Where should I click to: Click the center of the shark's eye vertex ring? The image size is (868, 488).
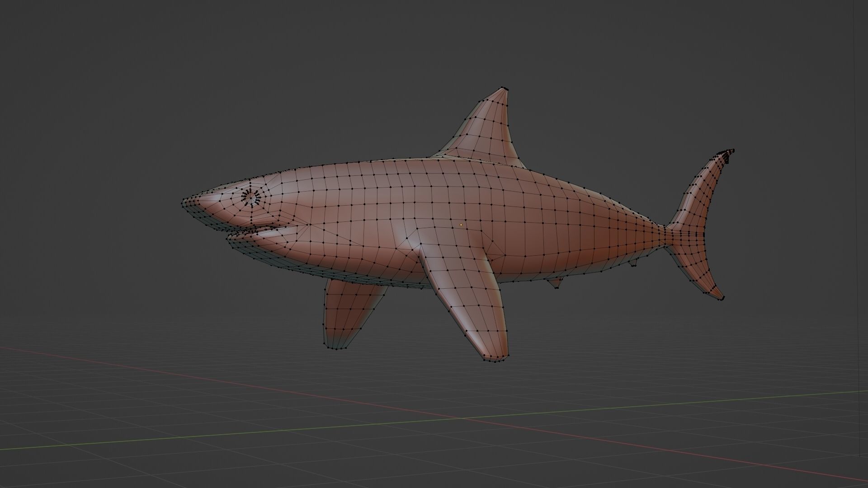[251, 197]
